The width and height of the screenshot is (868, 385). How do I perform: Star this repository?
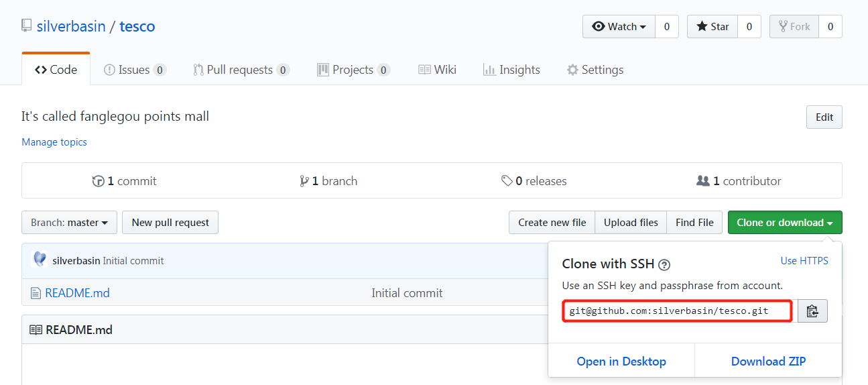point(712,27)
